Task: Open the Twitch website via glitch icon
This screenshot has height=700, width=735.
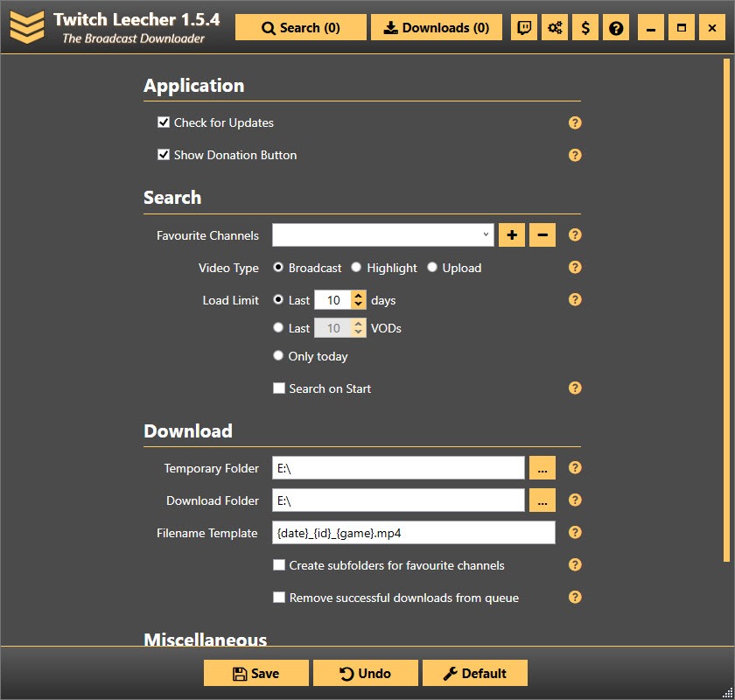Action: 523,27
